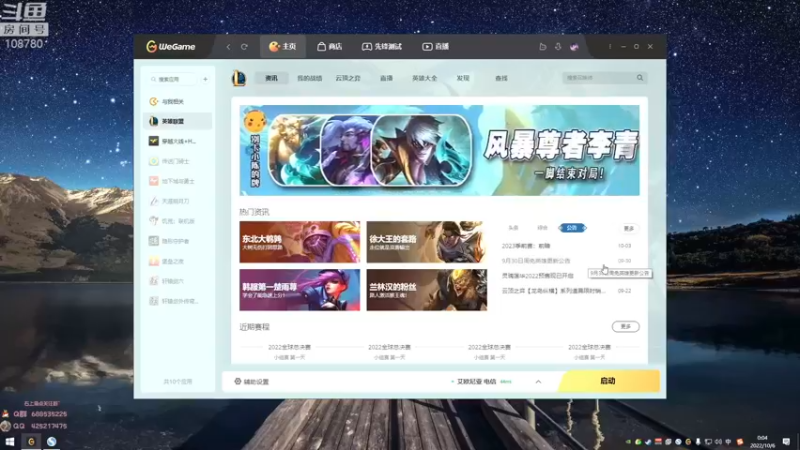Open the three-dot more menu in the title bar
This screenshot has height=450, width=800.
point(610,46)
